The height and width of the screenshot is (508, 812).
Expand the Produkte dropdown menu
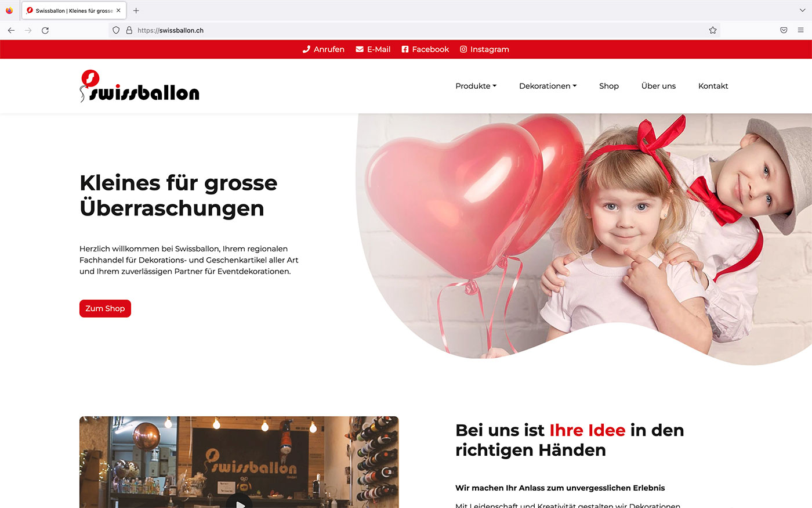coord(476,86)
